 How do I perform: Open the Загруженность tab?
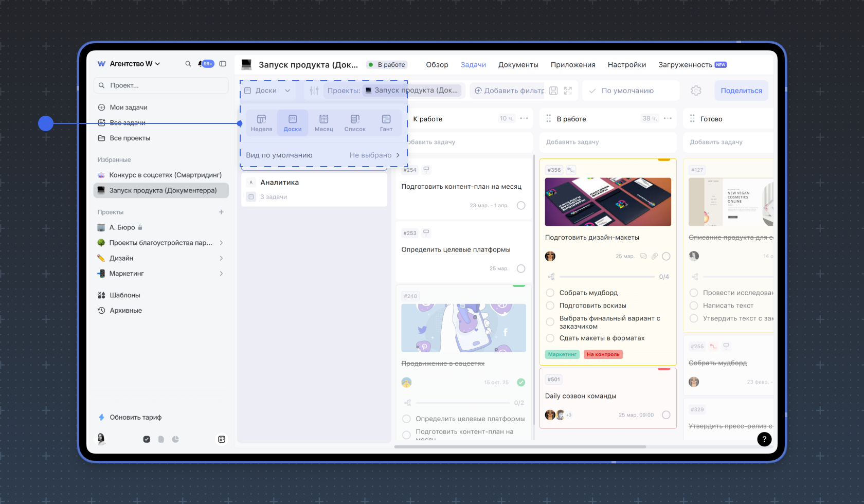coord(685,65)
